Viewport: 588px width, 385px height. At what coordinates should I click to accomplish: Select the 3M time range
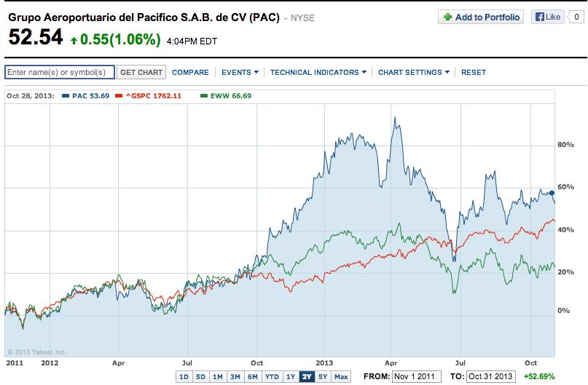click(x=235, y=376)
